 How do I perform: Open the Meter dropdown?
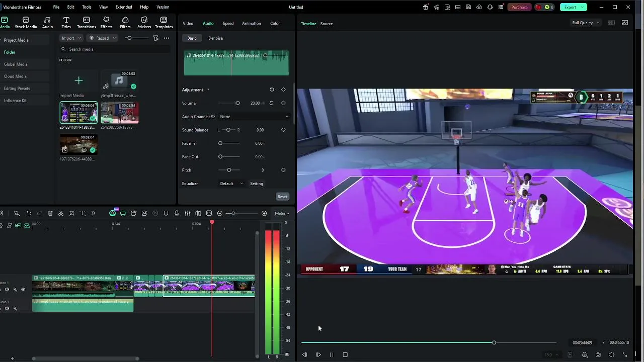pyautogui.click(x=282, y=213)
